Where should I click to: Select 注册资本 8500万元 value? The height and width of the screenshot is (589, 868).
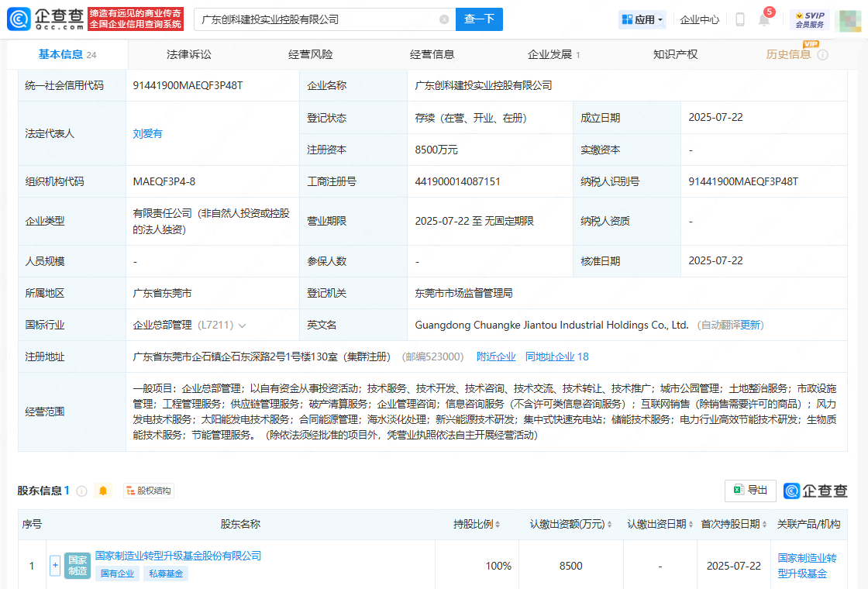[436, 150]
